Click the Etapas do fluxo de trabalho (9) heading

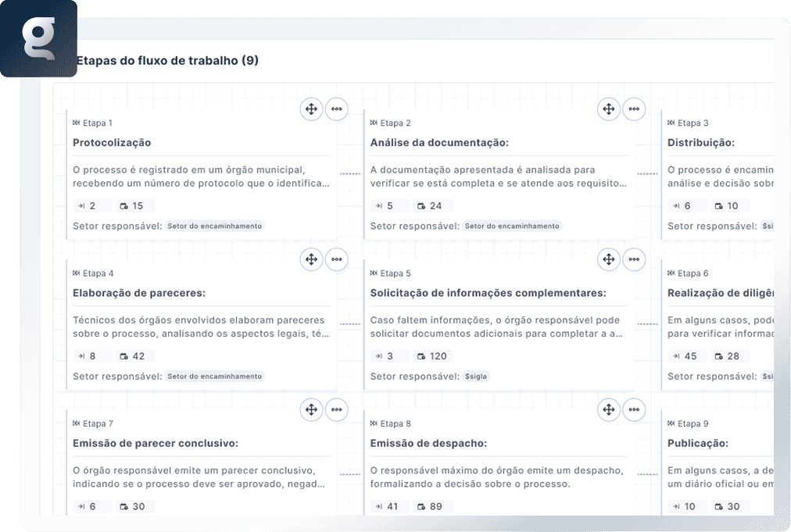(x=167, y=60)
